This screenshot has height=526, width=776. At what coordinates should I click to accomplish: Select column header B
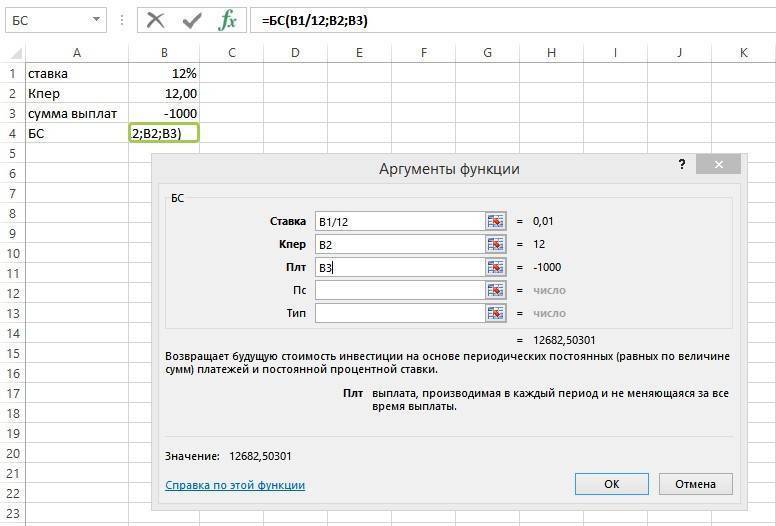[164, 52]
